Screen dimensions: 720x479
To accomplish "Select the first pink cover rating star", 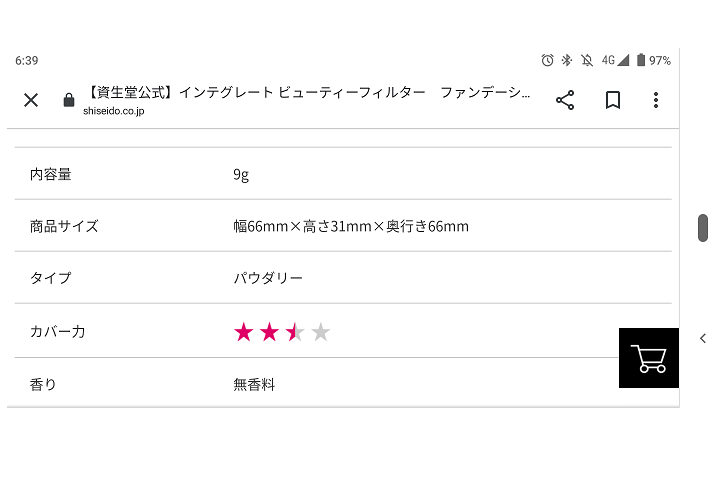I will [x=244, y=332].
